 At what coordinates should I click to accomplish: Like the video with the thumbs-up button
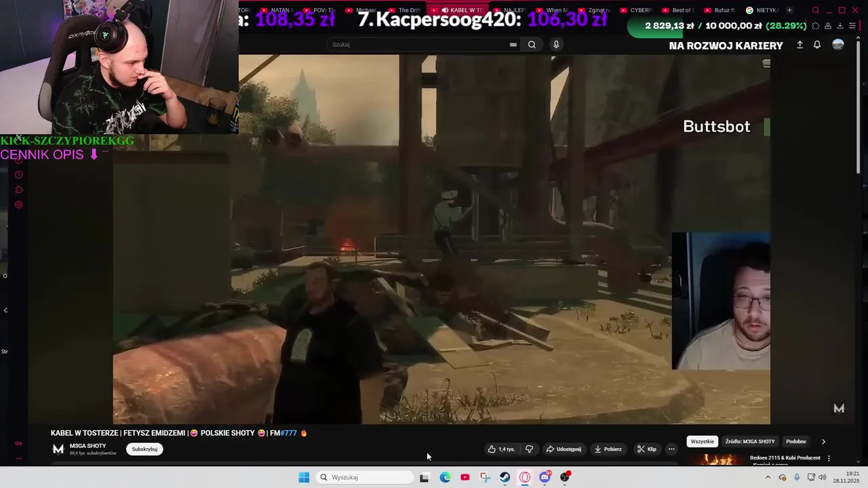tap(501, 449)
